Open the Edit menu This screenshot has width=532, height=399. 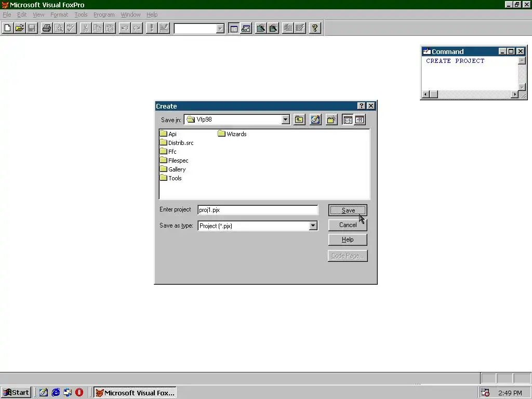point(22,15)
